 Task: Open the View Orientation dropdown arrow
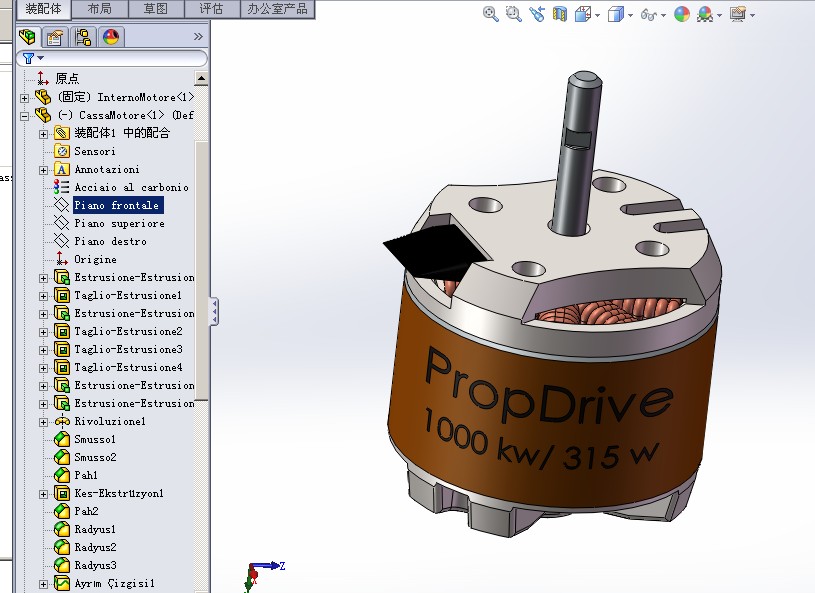coord(597,16)
